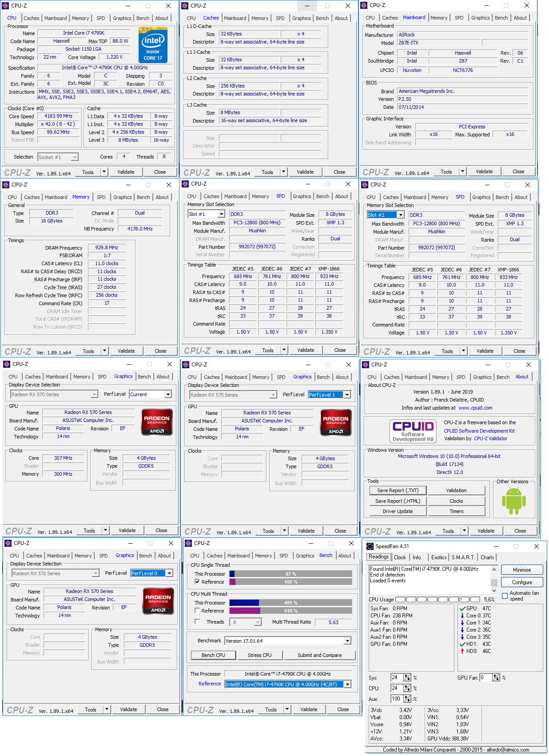
Task: Click the Timers button in About window
Action: pos(456,511)
